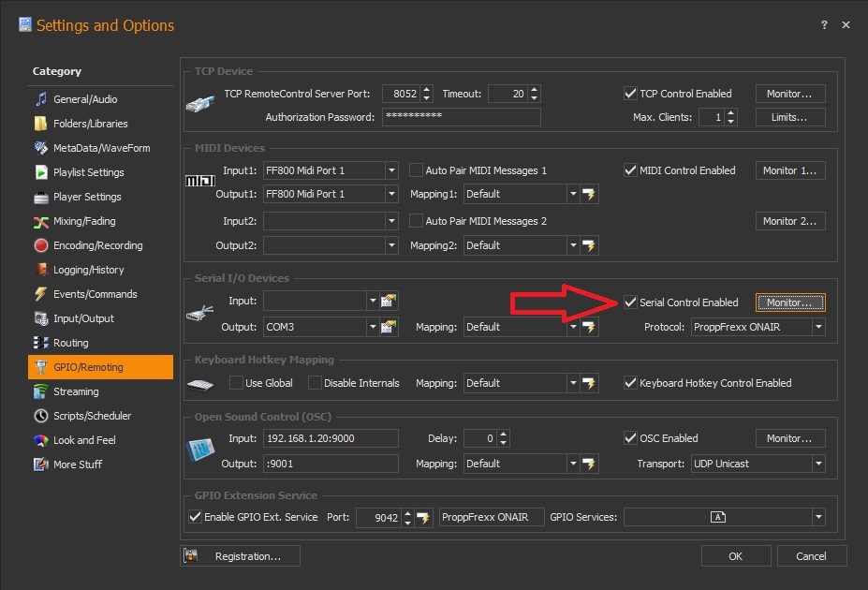The image size is (868, 590).
Task: Uncheck the OSC Enabled checkbox
Action: [x=630, y=438]
